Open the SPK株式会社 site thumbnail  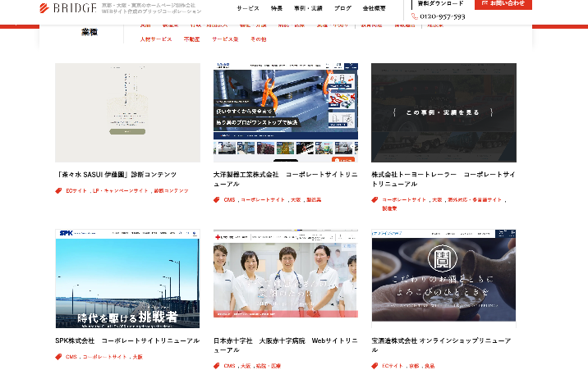click(x=127, y=278)
